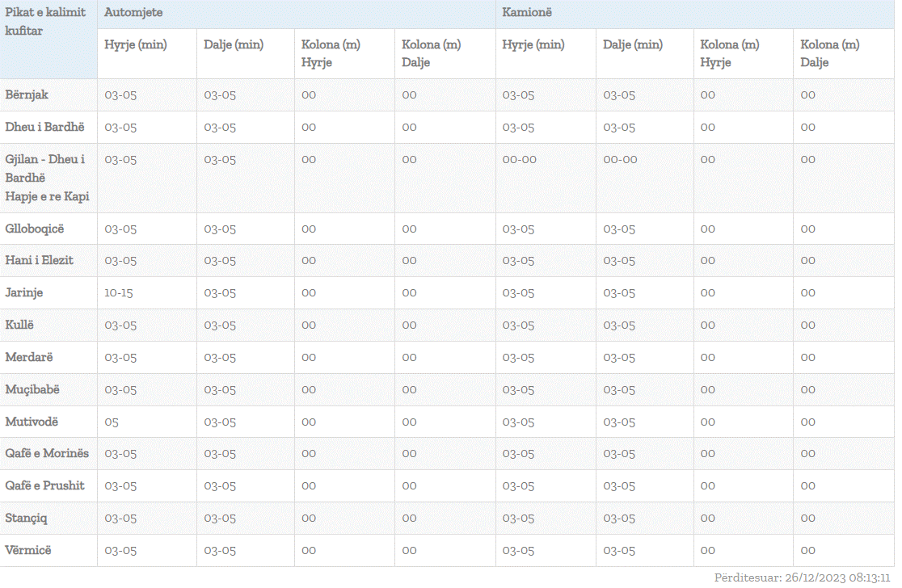Click the Kamionë column group header
This screenshot has height=588, width=902.
[527, 14]
